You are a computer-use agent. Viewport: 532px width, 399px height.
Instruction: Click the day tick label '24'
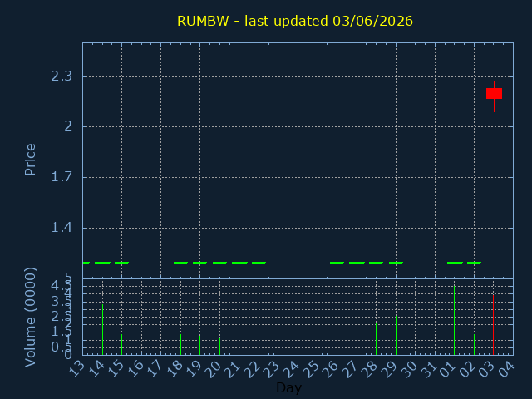[x=292, y=368]
